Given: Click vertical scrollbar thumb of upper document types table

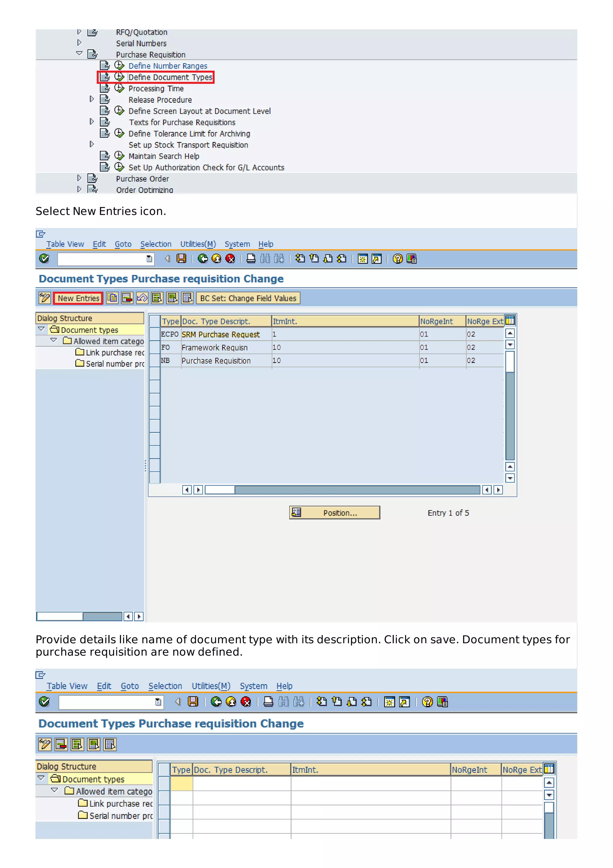Looking at the screenshot, I should (x=510, y=362).
